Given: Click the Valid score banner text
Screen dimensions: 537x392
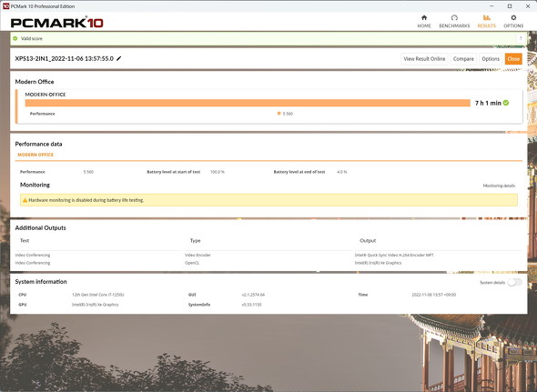Looking at the screenshot, I should [x=32, y=39].
